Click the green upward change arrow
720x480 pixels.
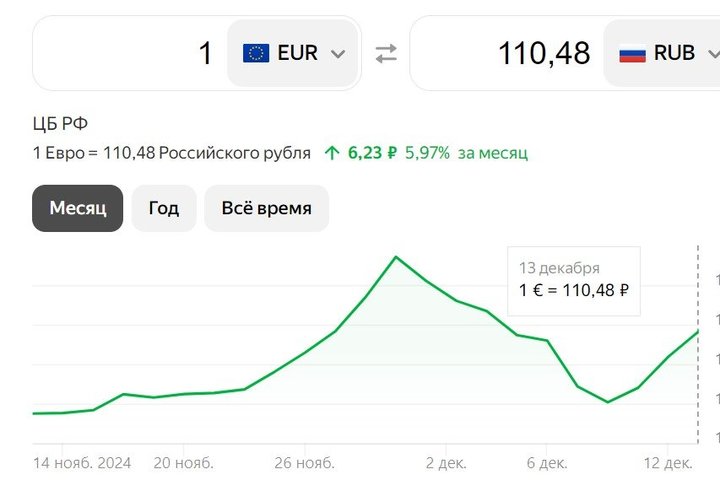(332, 153)
